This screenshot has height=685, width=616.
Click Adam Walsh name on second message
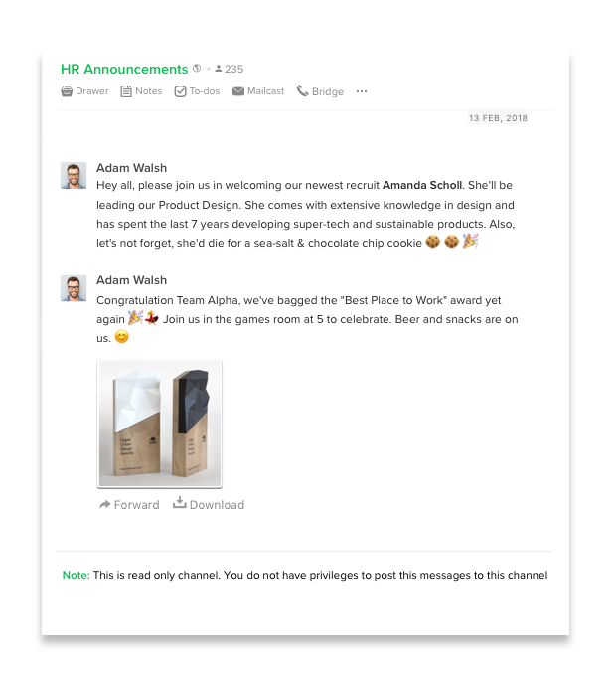131,280
